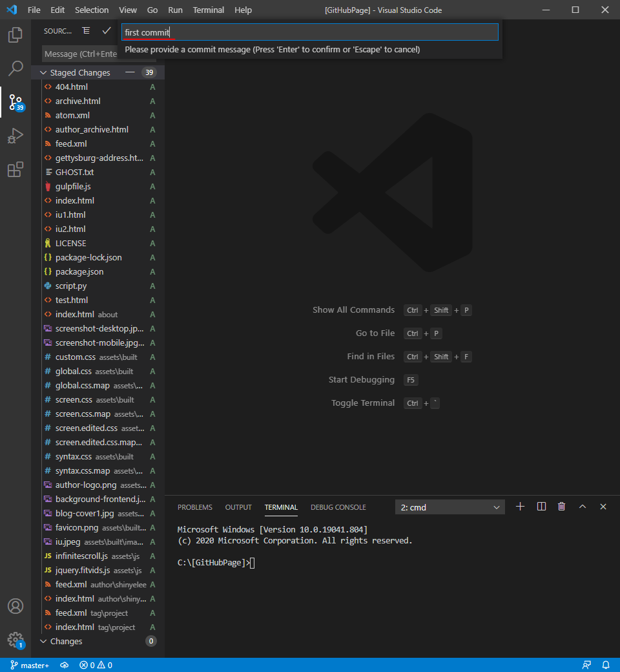
Task: Open Source Control view with 39 badge
Action: coord(15,103)
